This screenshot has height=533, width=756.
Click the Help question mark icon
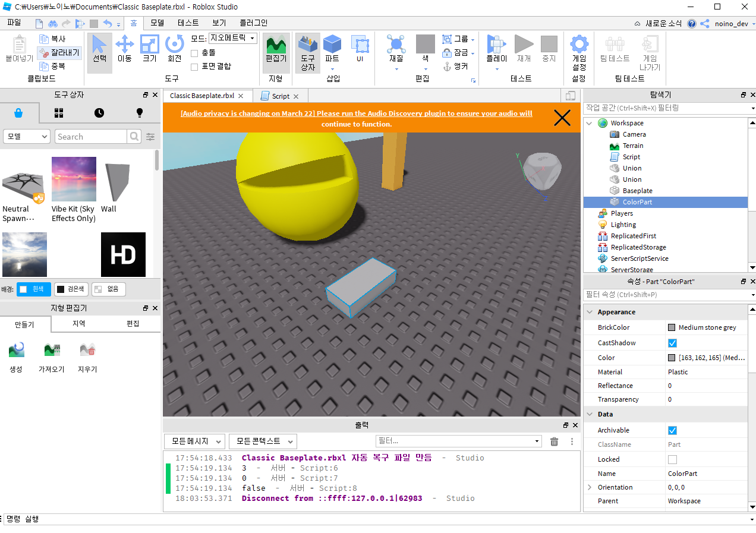point(692,24)
